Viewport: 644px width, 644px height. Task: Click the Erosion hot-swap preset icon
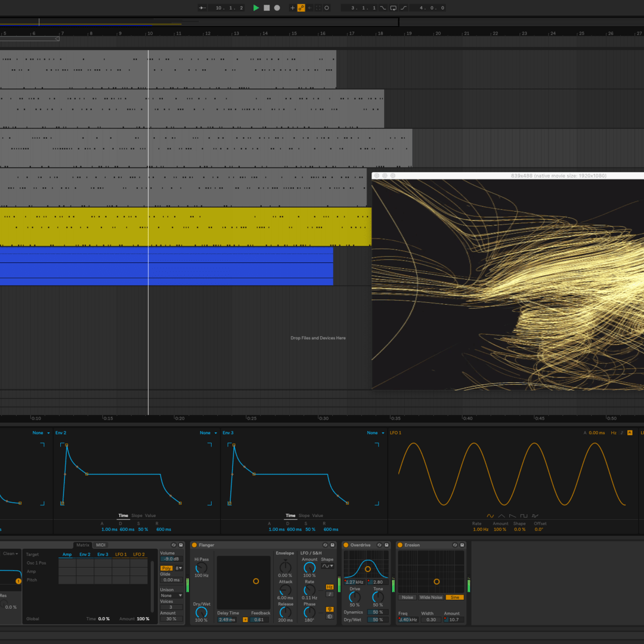tap(454, 545)
